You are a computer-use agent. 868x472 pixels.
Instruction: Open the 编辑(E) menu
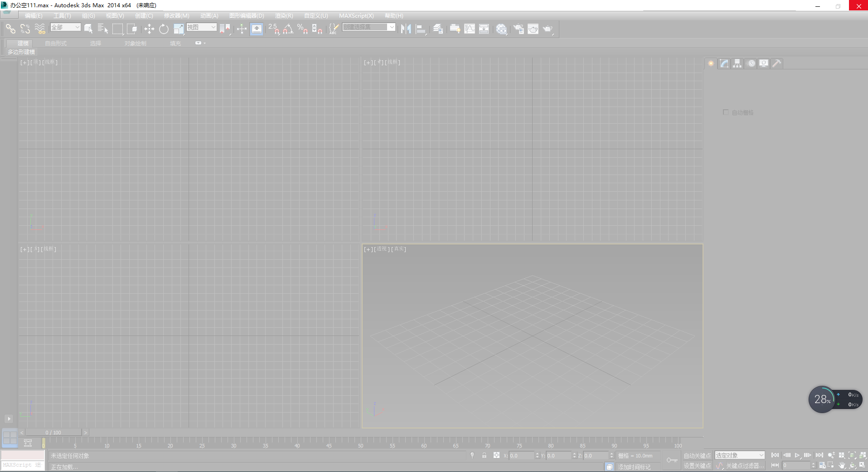pyautogui.click(x=34, y=16)
